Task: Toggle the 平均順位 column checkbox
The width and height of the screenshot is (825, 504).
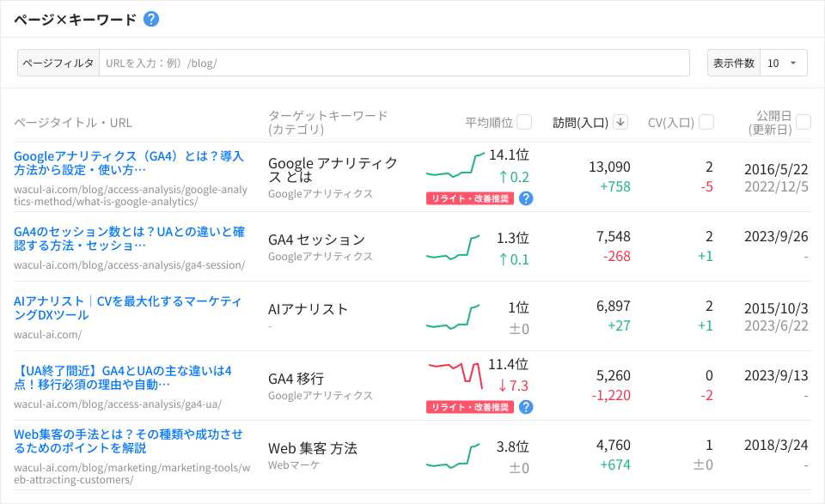Action: tap(524, 123)
